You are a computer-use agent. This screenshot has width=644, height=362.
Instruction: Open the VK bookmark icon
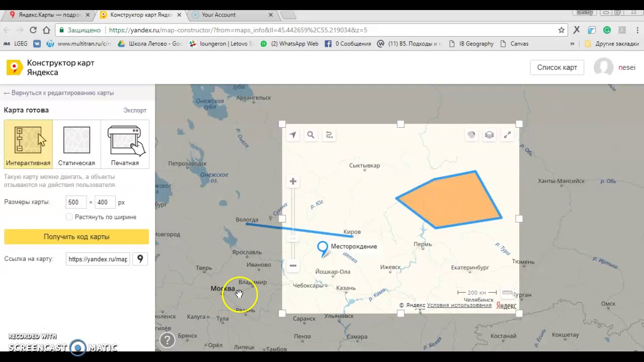(x=37, y=44)
